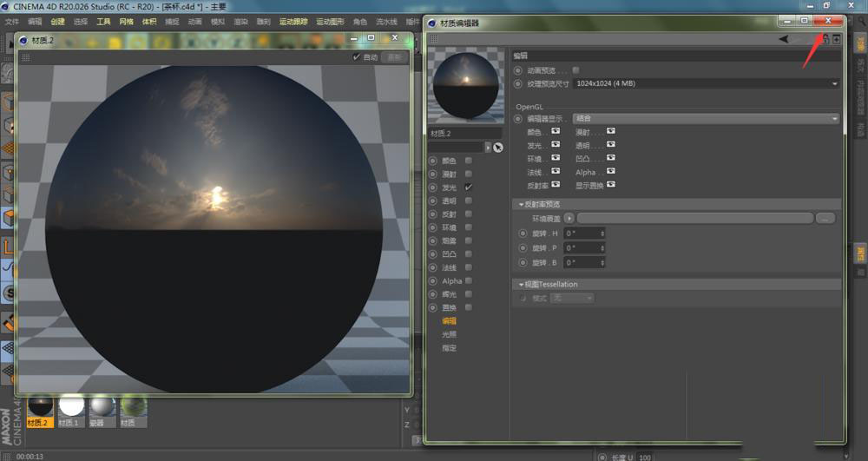Open the 编辑器显示 dropdown set to 结合
Screen dimensions: 868x461
(707, 118)
